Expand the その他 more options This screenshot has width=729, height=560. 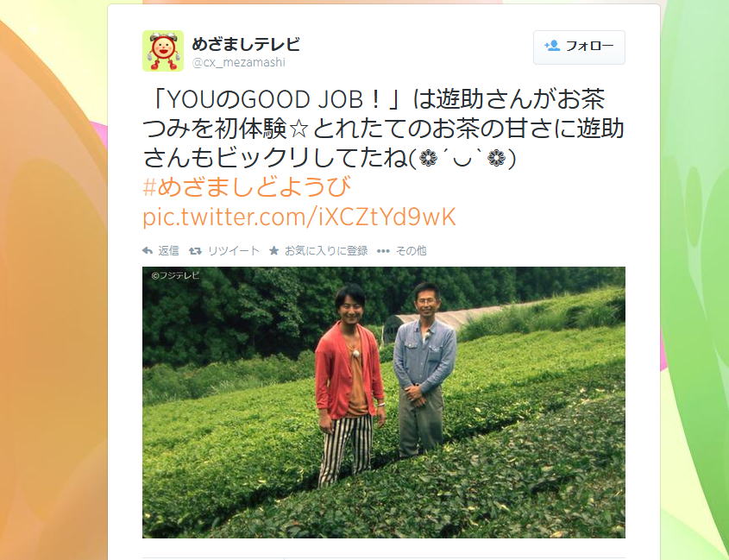point(411,251)
